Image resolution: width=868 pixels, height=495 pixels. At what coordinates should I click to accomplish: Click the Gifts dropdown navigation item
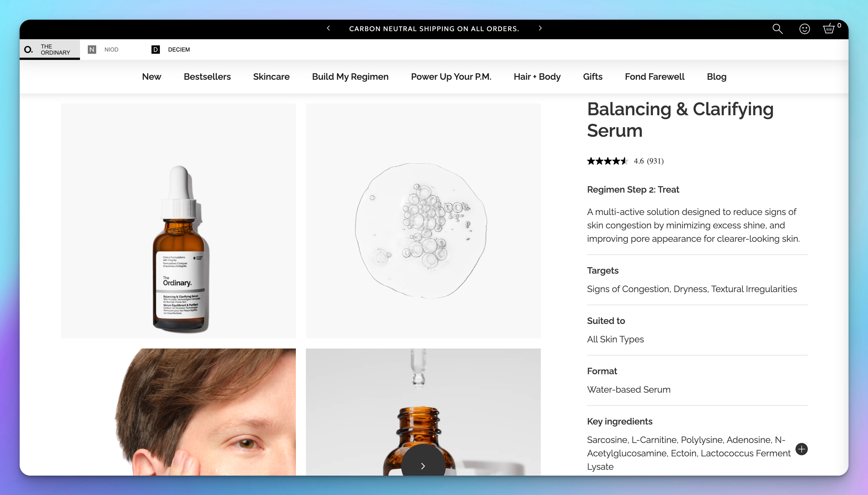pyautogui.click(x=593, y=76)
